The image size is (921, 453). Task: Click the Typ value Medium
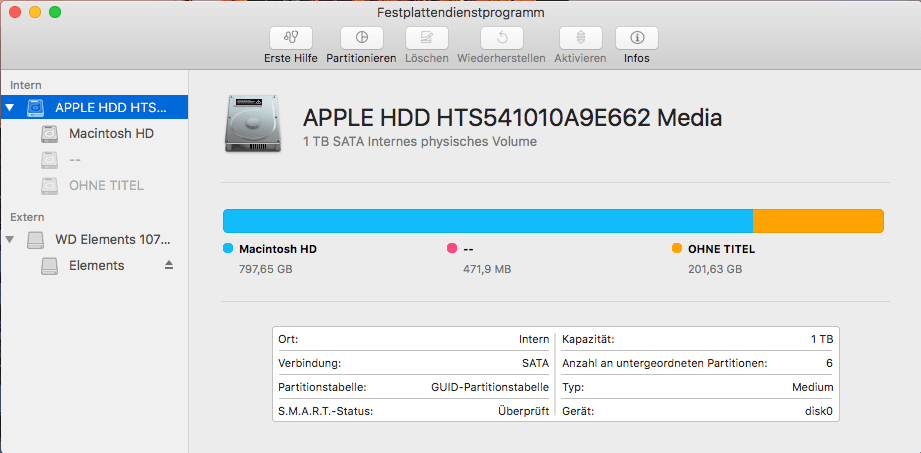812,387
